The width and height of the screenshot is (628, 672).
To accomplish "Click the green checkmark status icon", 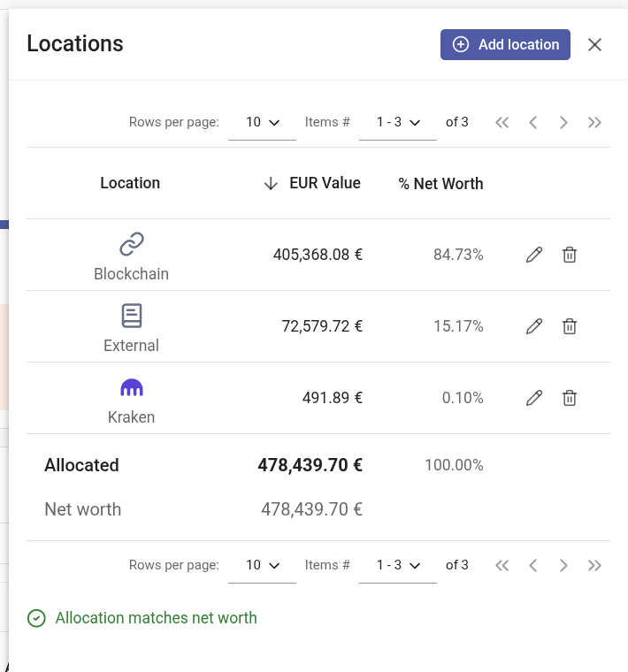I will coord(36,618).
